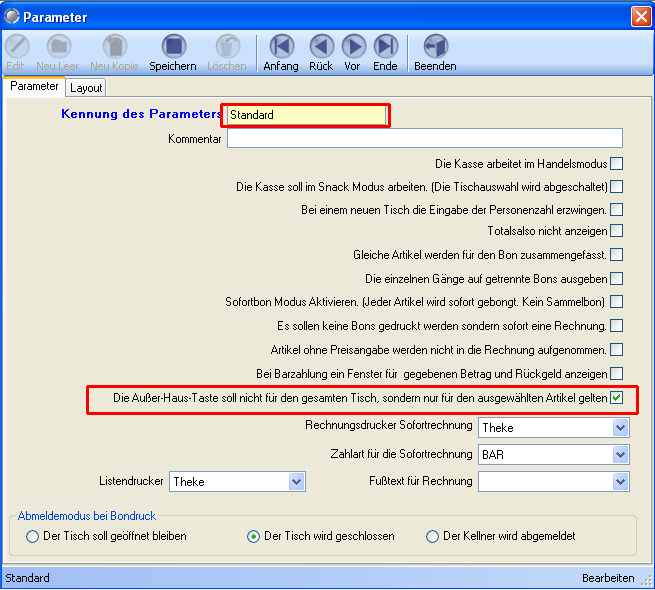Image resolution: width=655 pixels, height=590 pixels.
Task: Expand the Listendrucker dropdown
Action: pyautogui.click(x=297, y=481)
